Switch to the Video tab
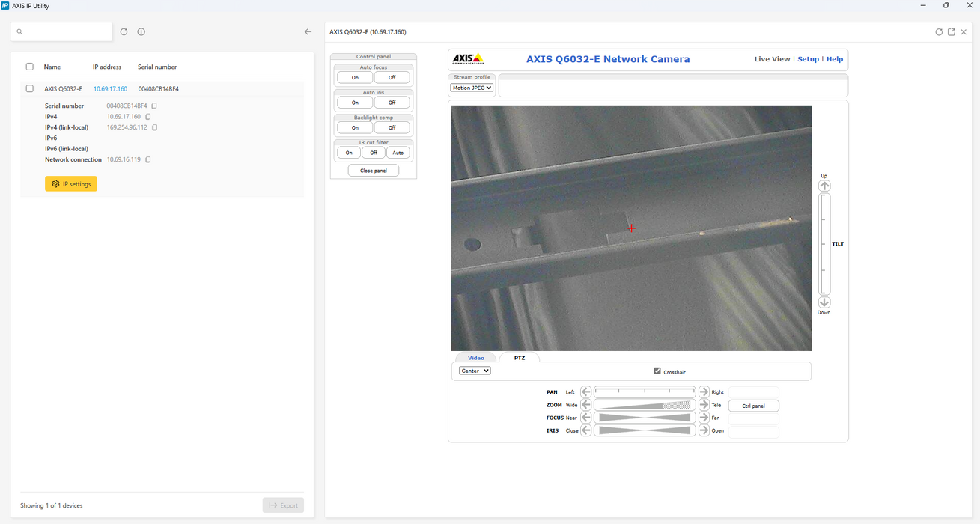The width and height of the screenshot is (980, 524). click(x=476, y=358)
